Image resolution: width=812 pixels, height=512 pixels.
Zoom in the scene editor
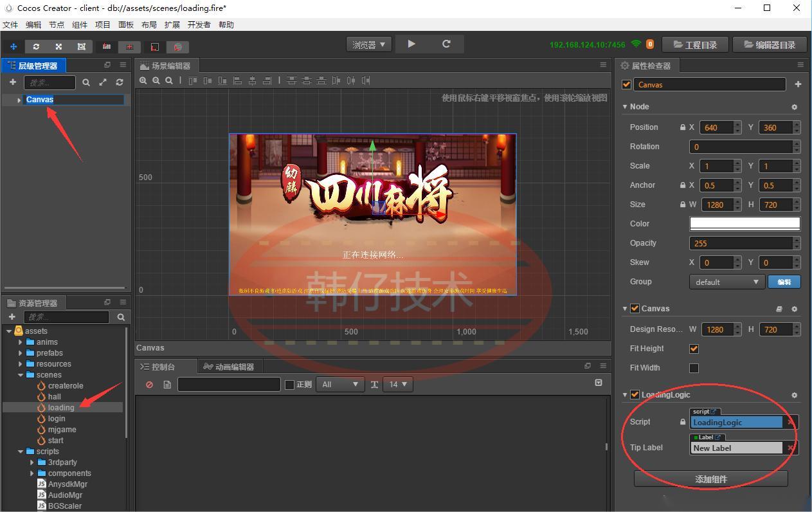pos(143,80)
